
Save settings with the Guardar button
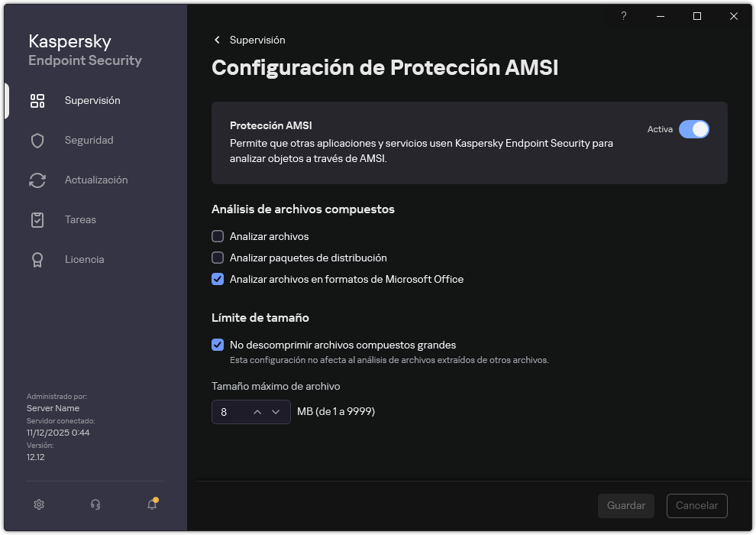(x=625, y=505)
